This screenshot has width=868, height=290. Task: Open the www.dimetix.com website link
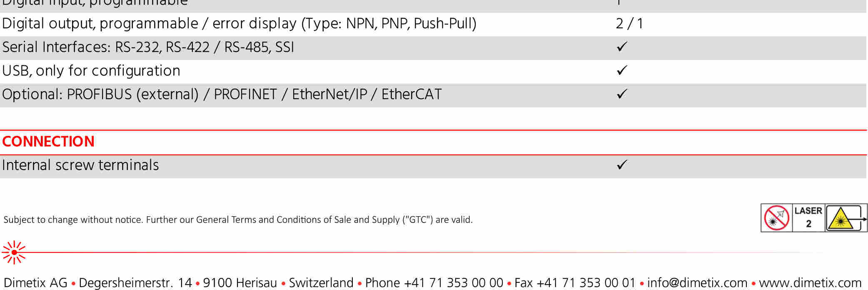(810, 283)
